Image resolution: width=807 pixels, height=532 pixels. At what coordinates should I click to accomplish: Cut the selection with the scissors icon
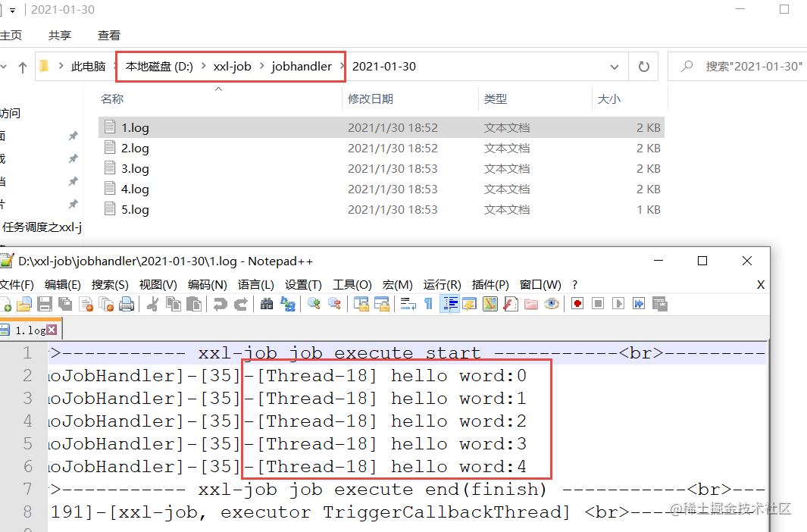click(x=152, y=304)
